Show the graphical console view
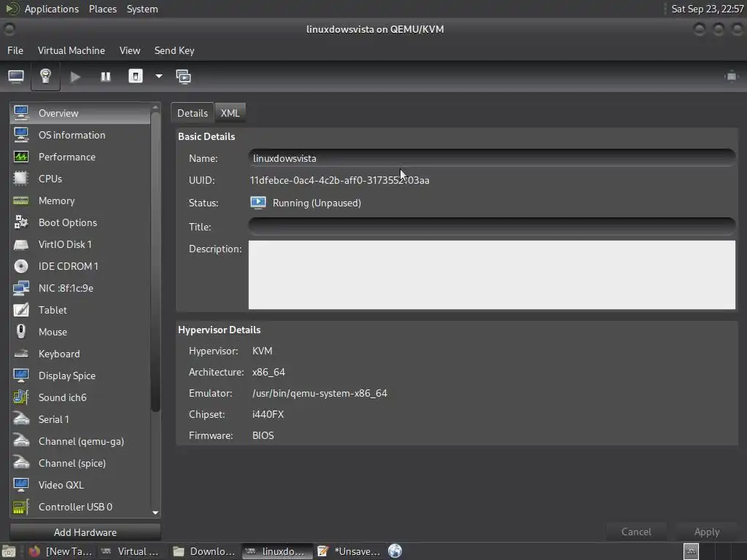The height and width of the screenshot is (560, 747). click(x=16, y=76)
